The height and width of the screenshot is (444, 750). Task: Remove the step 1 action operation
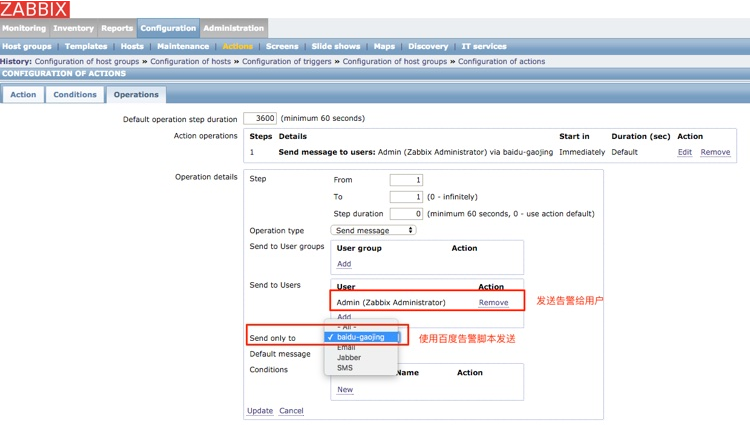(x=715, y=152)
